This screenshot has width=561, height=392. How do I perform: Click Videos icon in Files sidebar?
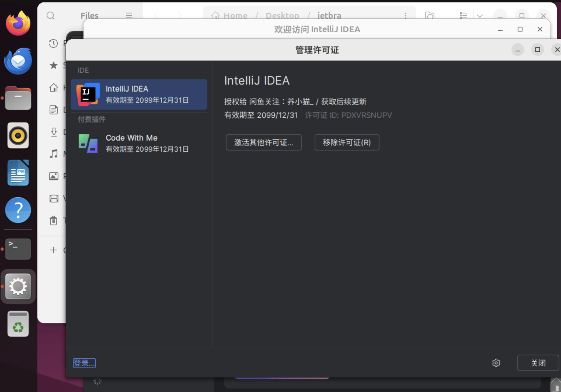click(x=54, y=199)
